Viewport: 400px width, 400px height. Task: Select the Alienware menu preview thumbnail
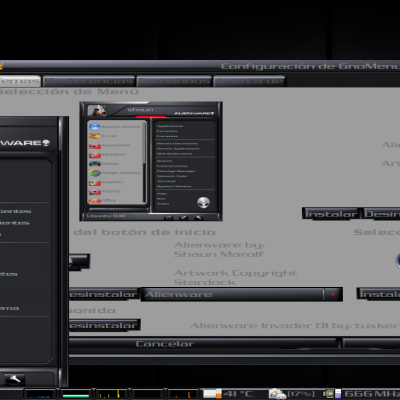click(x=151, y=161)
